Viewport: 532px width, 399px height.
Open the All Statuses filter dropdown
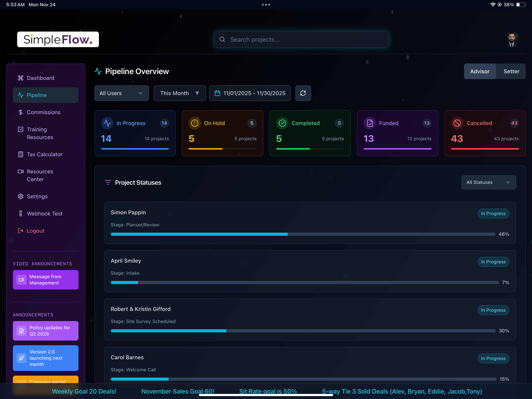click(488, 182)
